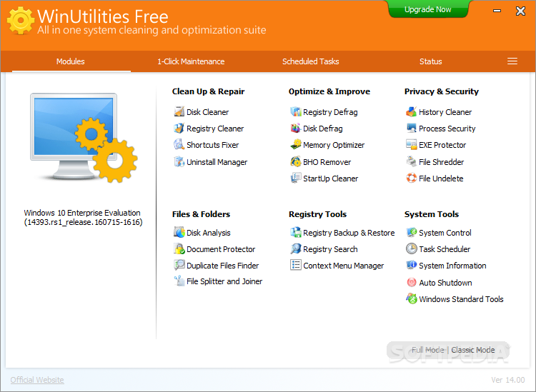Open Task Scheduler via its label
536x392 pixels.
click(445, 249)
